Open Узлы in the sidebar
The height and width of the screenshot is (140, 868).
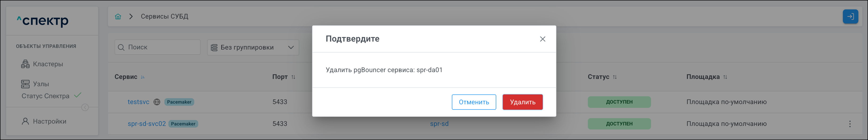[41, 84]
